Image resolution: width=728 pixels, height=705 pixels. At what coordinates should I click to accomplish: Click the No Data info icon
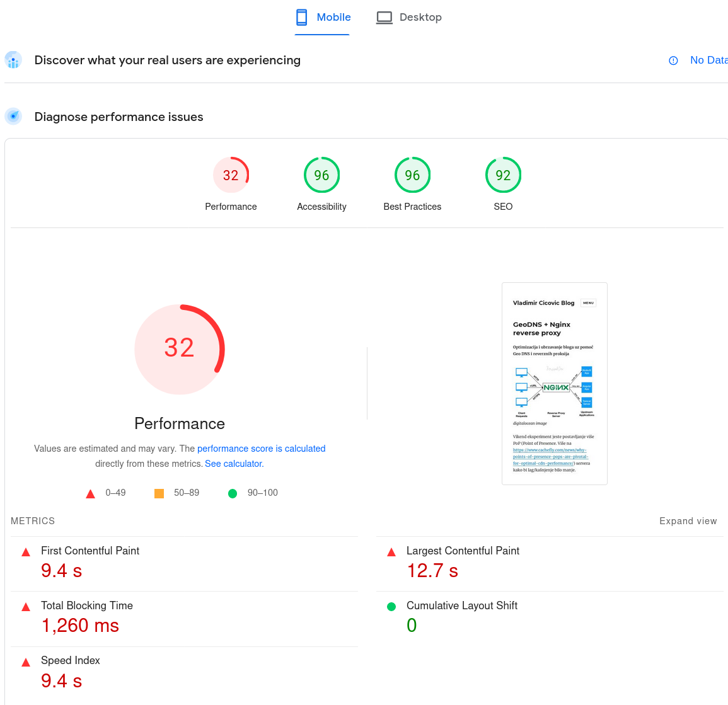pos(673,60)
